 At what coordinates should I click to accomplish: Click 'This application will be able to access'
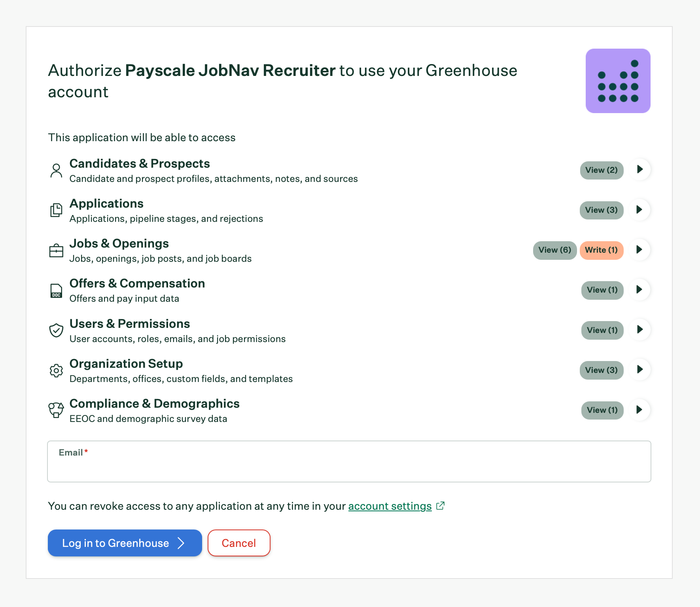click(142, 138)
